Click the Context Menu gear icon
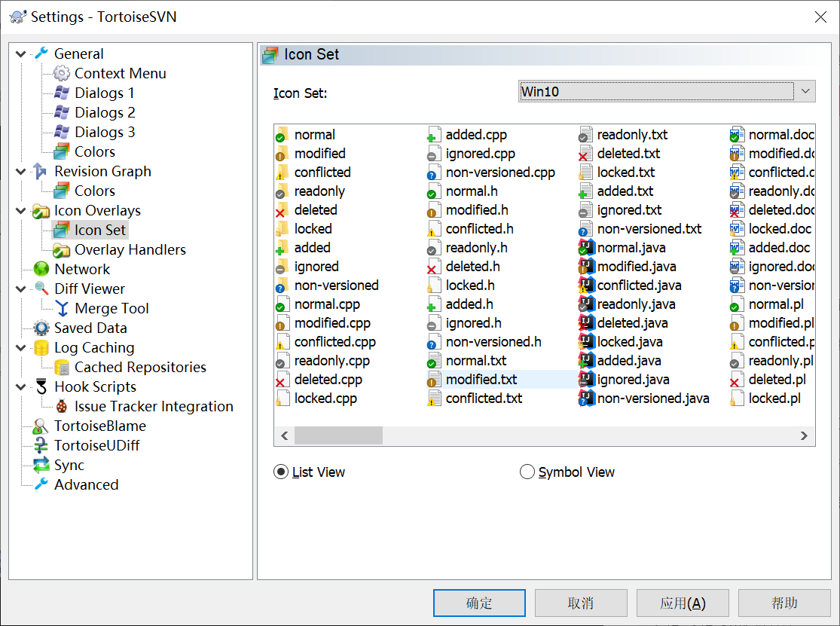Screen dimensions: 840x626 [62, 73]
